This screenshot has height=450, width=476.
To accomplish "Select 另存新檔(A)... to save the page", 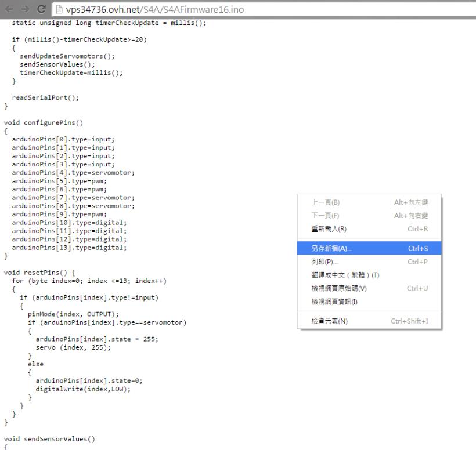I will click(x=331, y=248).
